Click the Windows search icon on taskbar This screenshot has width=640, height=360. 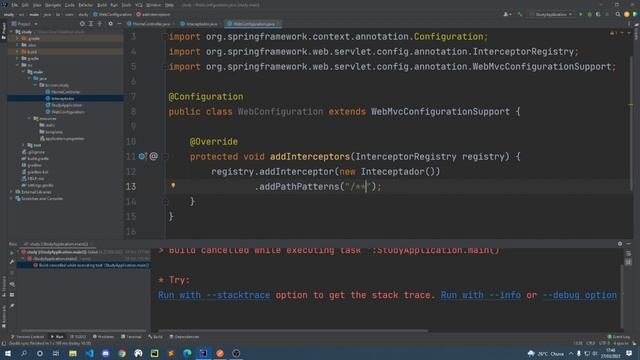click(x=24, y=353)
